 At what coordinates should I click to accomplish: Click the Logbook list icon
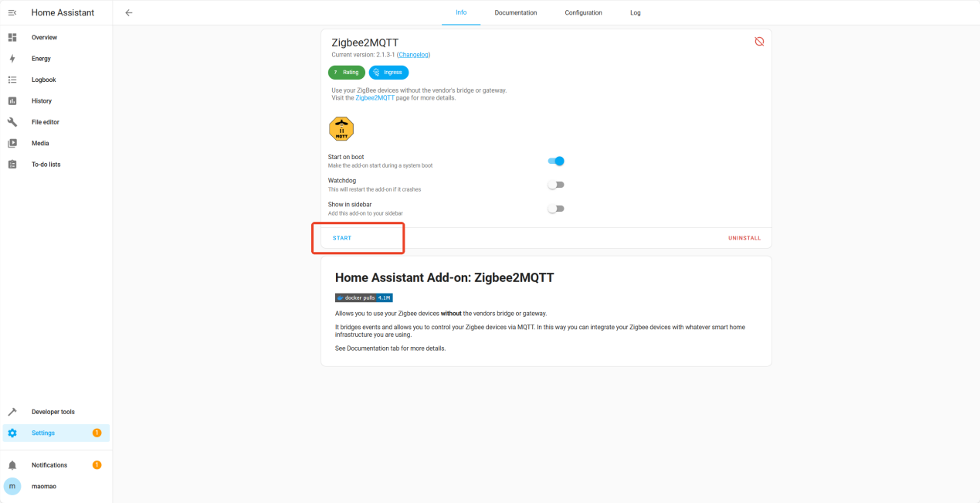12,80
